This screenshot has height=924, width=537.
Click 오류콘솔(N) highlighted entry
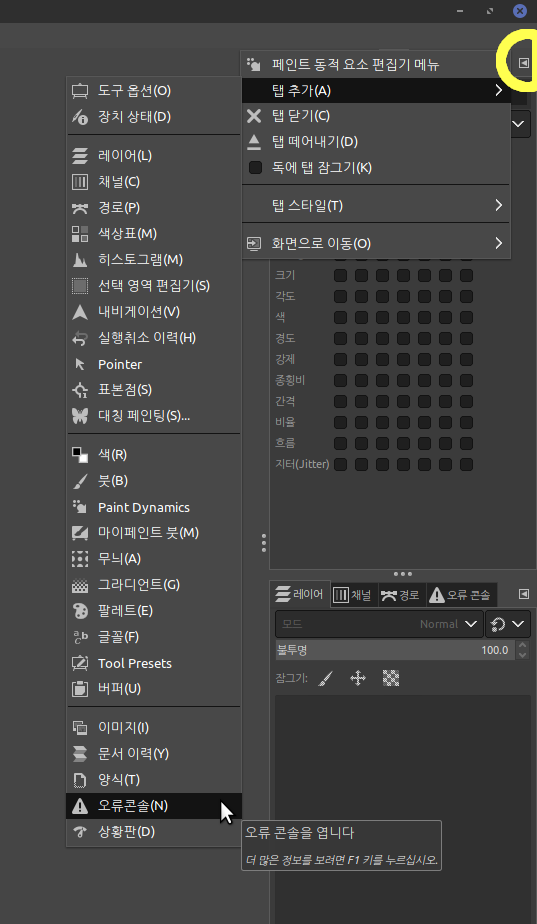(x=153, y=806)
